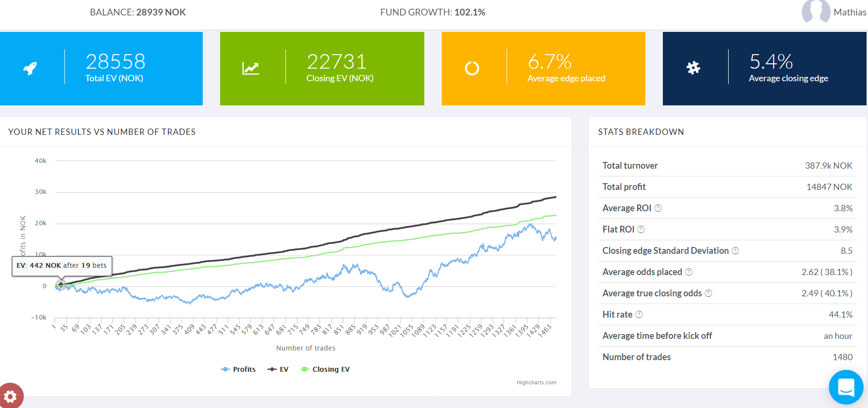
Task: Click the highlighted EV data point at trade 19
Action: [60, 285]
